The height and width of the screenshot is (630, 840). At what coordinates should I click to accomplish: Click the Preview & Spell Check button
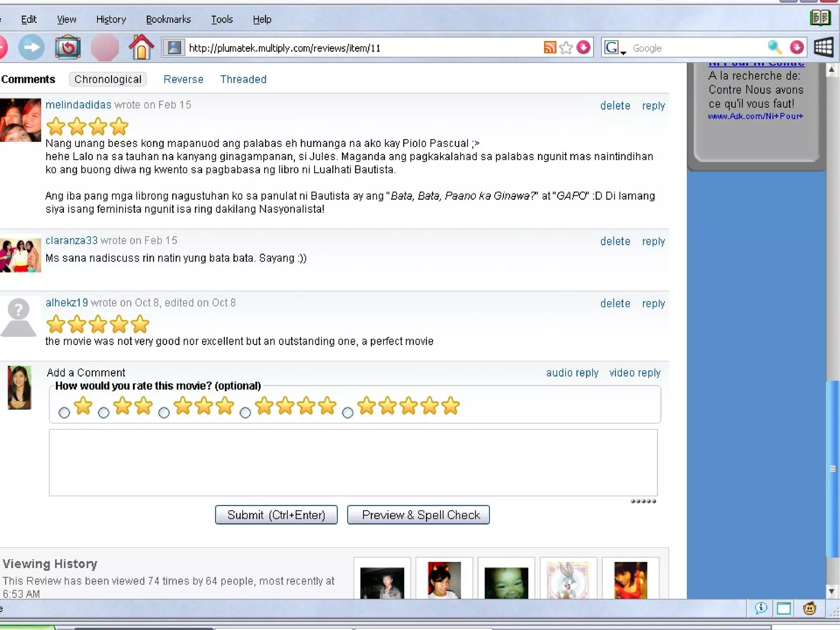418,515
